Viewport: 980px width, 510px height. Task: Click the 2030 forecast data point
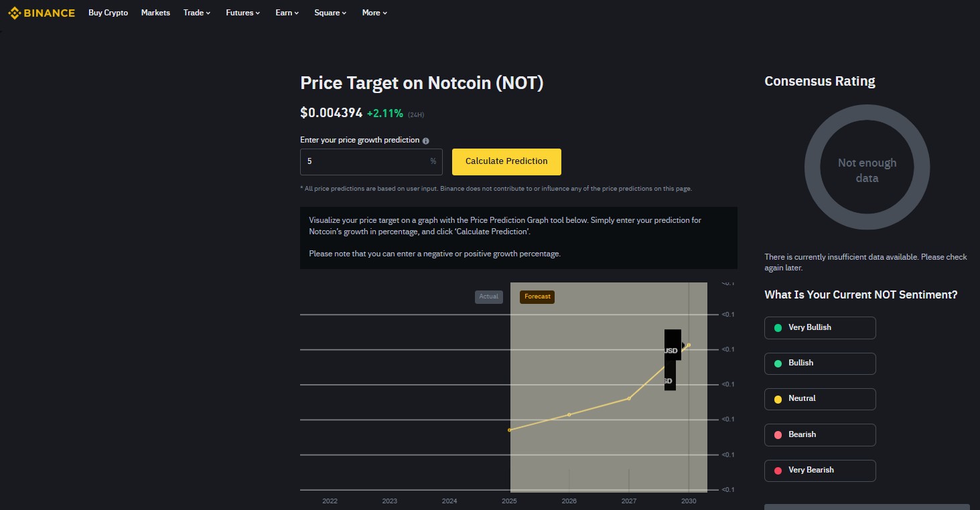point(689,345)
